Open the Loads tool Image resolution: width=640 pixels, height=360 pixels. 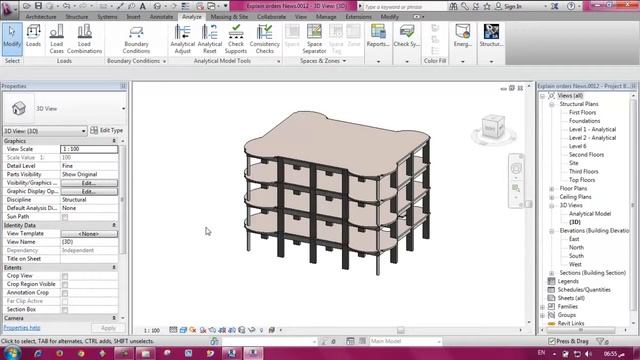pos(33,36)
